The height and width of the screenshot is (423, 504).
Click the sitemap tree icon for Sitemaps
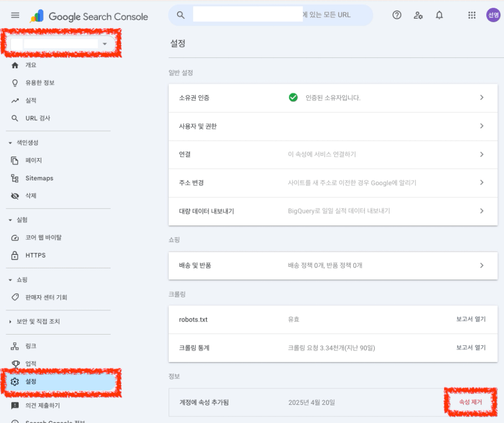(x=15, y=178)
